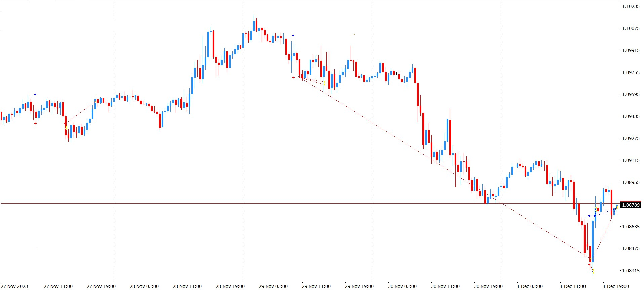Click the 1.09915 price level label
The width and height of the screenshot is (644, 291).
[631, 50]
